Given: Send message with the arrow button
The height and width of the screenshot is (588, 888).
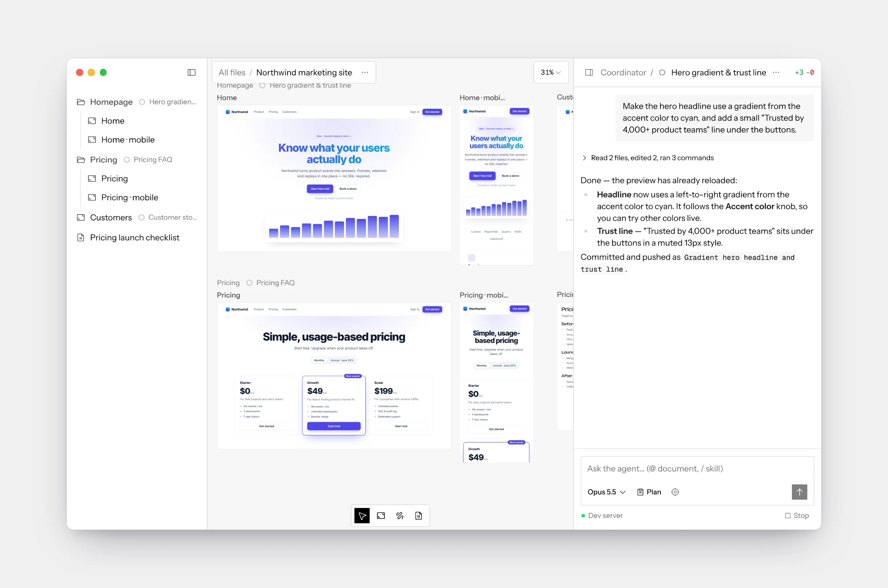Looking at the screenshot, I should click(800, 492).
